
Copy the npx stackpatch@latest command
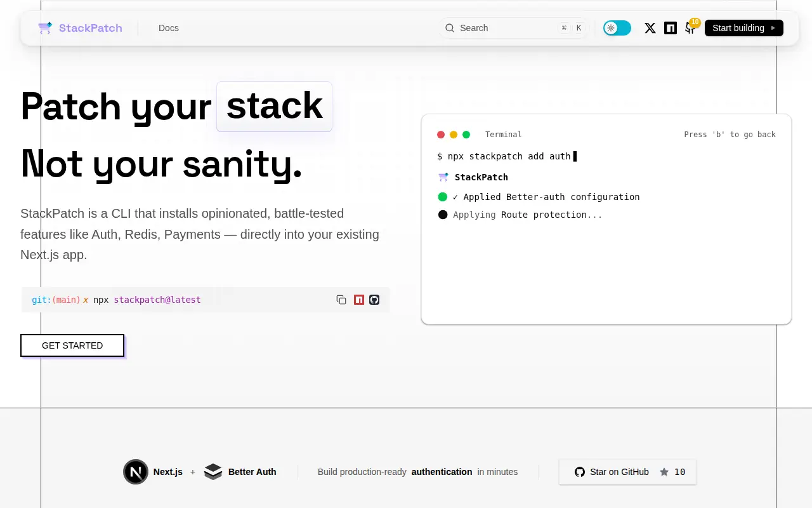(341, 300)
